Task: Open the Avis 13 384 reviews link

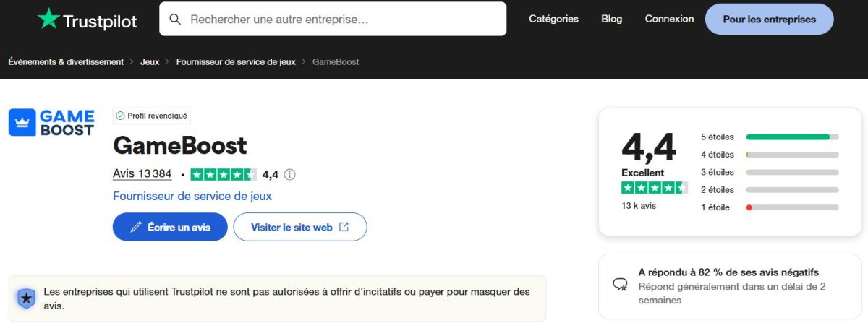Action: (142, 174)
